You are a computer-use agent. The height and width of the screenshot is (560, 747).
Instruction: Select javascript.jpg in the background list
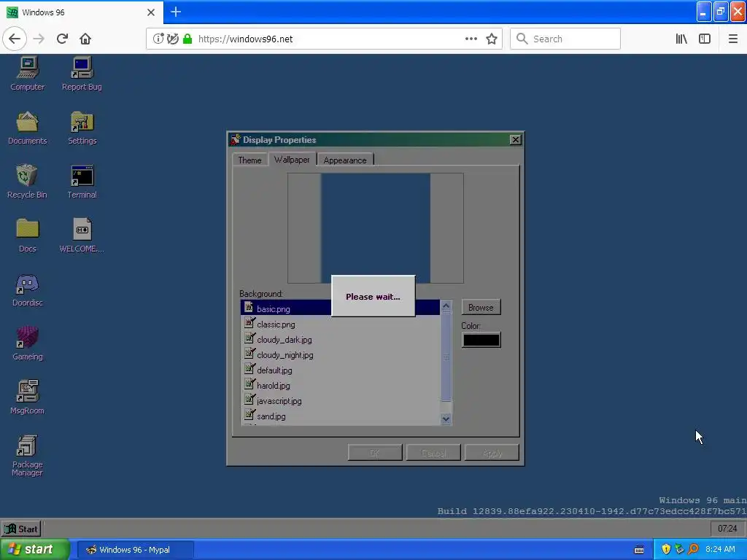click(x=340, y=400)
